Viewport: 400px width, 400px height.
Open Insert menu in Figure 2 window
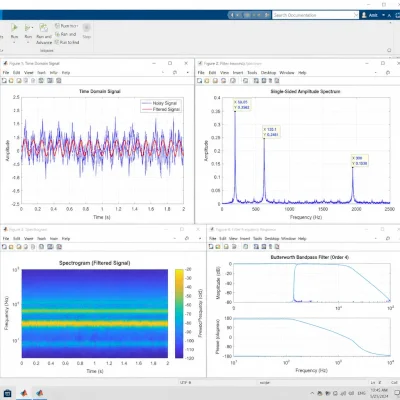coord(238,72)
